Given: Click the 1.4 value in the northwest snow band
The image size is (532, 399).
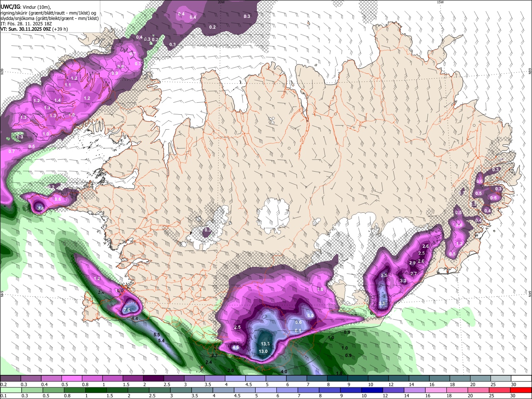Looking at the screenshot, I should coord(57,100).
